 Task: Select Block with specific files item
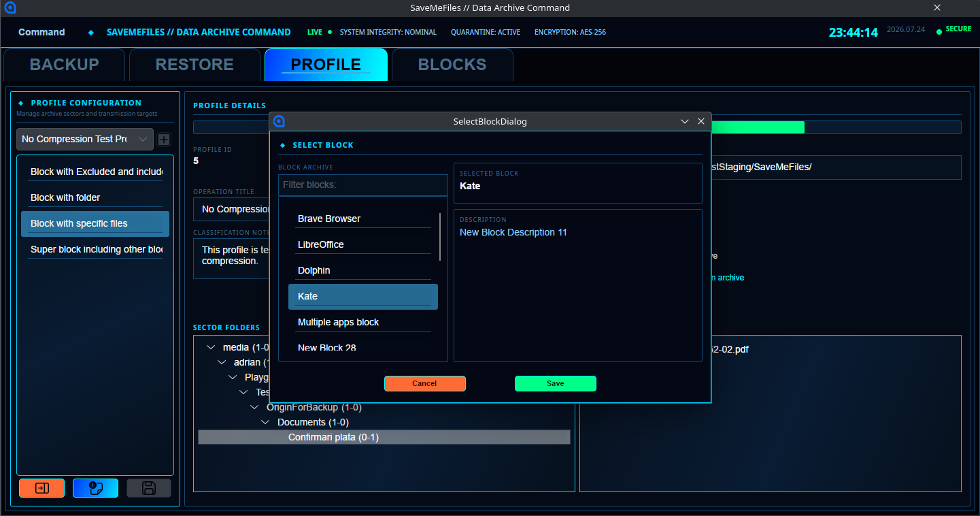(95, 223)
